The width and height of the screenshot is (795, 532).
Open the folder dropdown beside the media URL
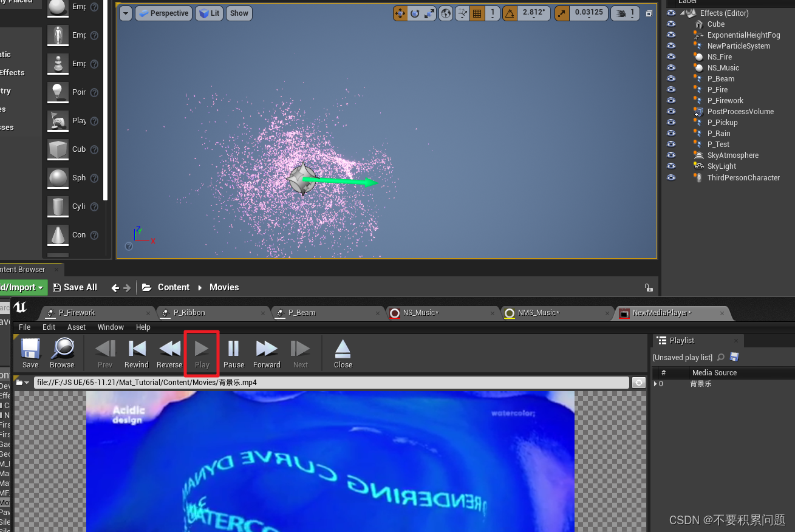[22, 383]
